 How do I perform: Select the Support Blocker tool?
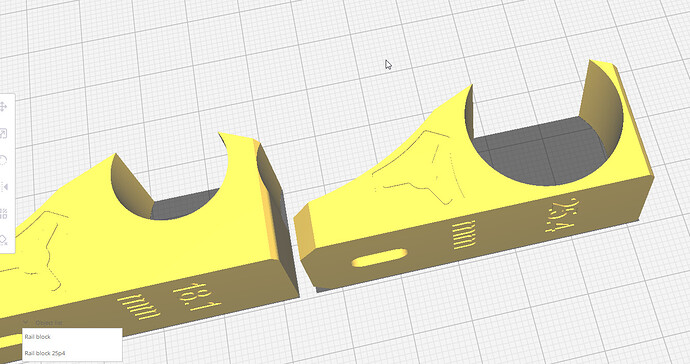pyautogui.click(x=4, y=240)
